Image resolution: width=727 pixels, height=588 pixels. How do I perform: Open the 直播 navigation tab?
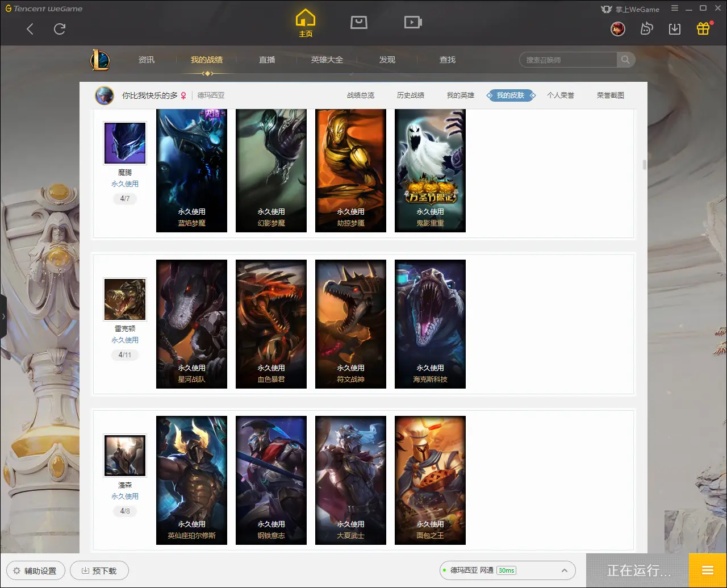(267, 60)
